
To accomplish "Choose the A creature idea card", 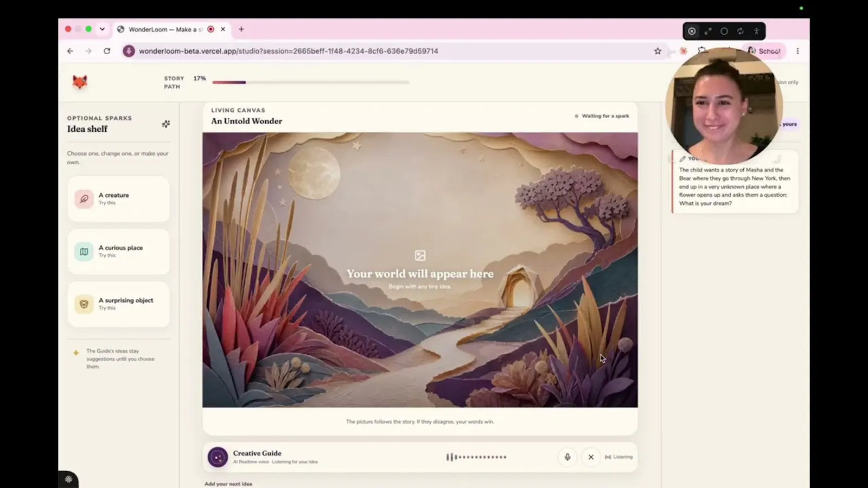I will [118, 199].
